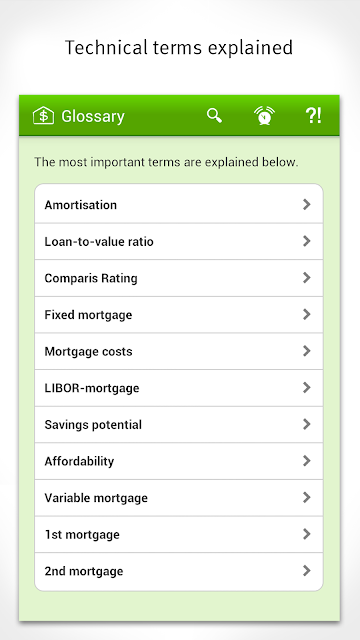The height and width of the screenshot is (640, 360).
Task: Click chevron next to Loan-to-value ratio
Action: tap(307, 241)
